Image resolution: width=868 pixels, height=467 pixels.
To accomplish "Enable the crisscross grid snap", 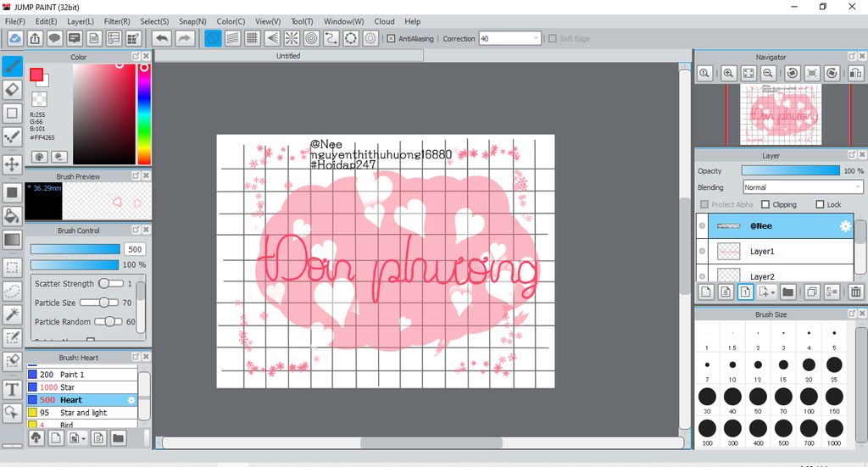I will (253, 38).
